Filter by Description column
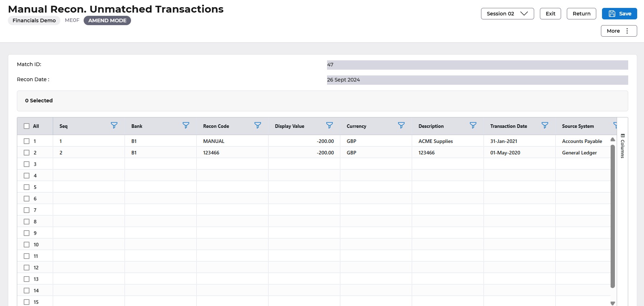The width and height of the screenshot is (644, 306). (x=473, y=125)
